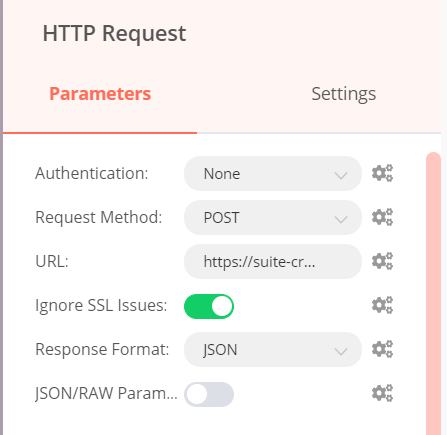The width and height of the screenshot is (447, 435).
Task: Enable the JSON/RAW Parameters switch
Action: [x=209, y=394]
